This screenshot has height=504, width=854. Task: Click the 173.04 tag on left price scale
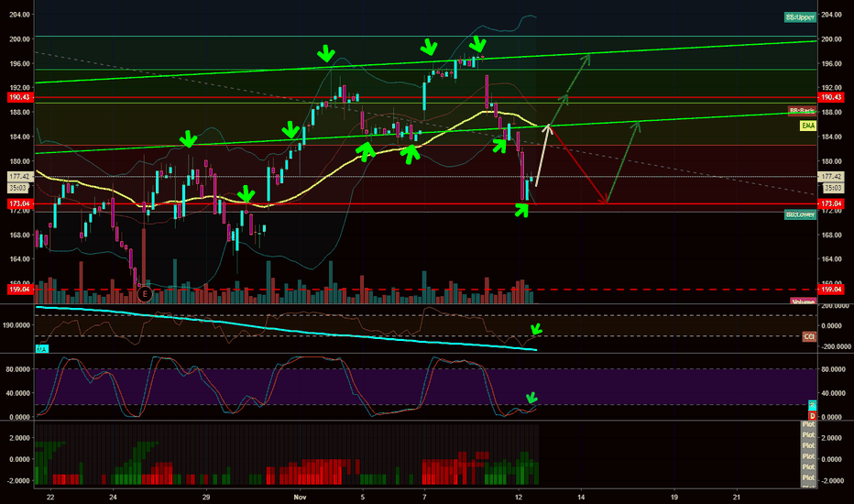(x=19, y=203)
